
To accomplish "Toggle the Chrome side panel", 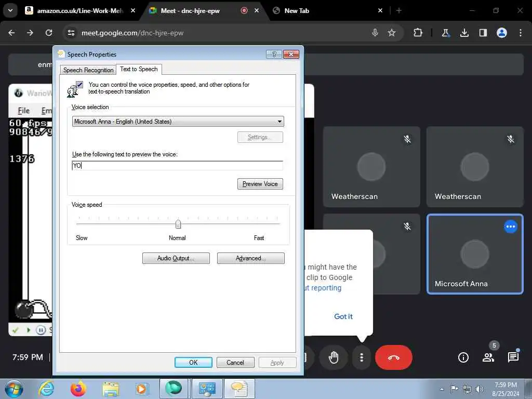I will click(x=483, y=33).
